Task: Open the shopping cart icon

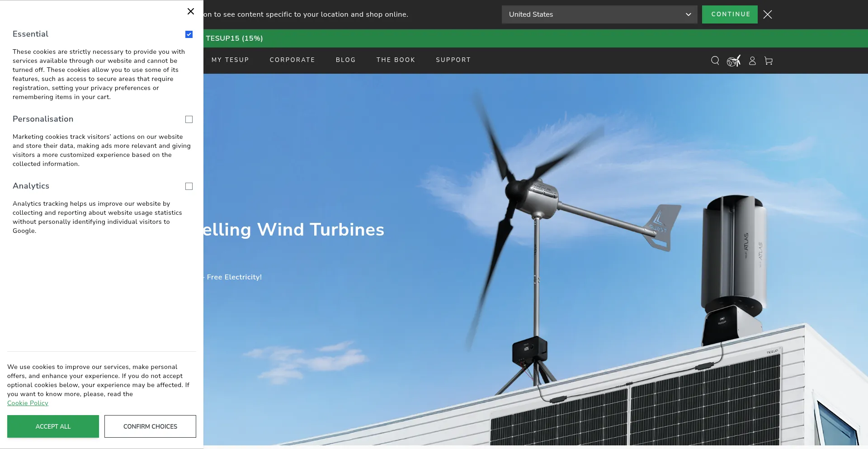Action: tap(769, 61)
